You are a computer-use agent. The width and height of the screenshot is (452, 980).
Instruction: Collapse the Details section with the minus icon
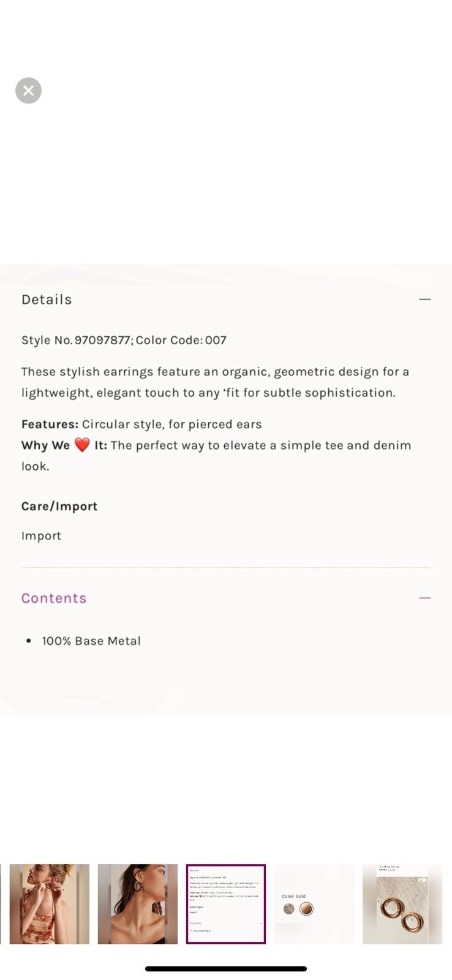[x=424, y=300]
